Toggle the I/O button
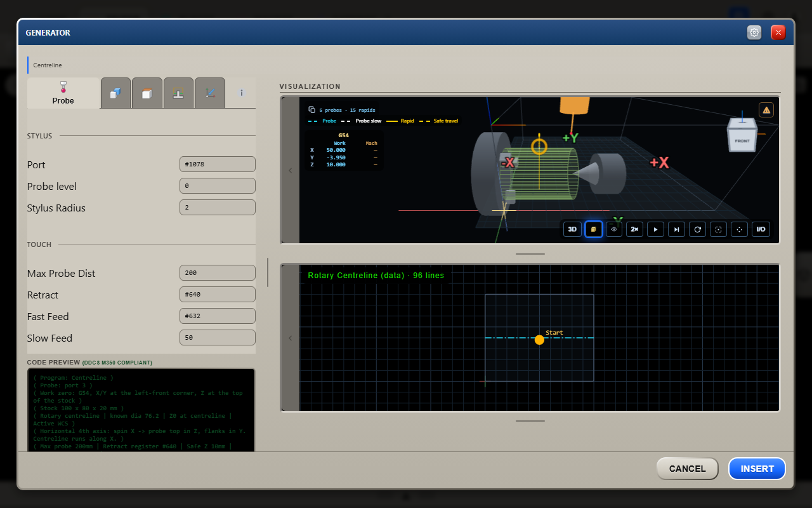The image size is (812, 508). [x=761, y=229]
